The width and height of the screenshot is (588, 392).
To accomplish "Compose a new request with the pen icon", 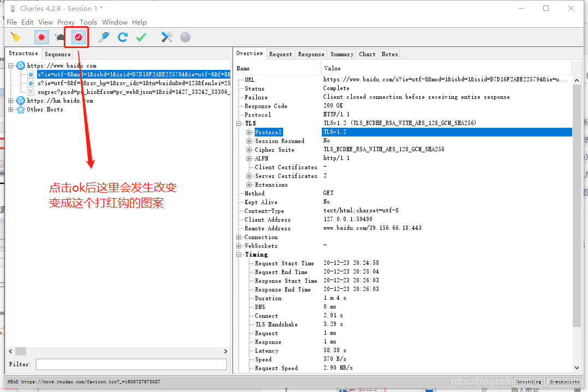I will coord(104,37).
